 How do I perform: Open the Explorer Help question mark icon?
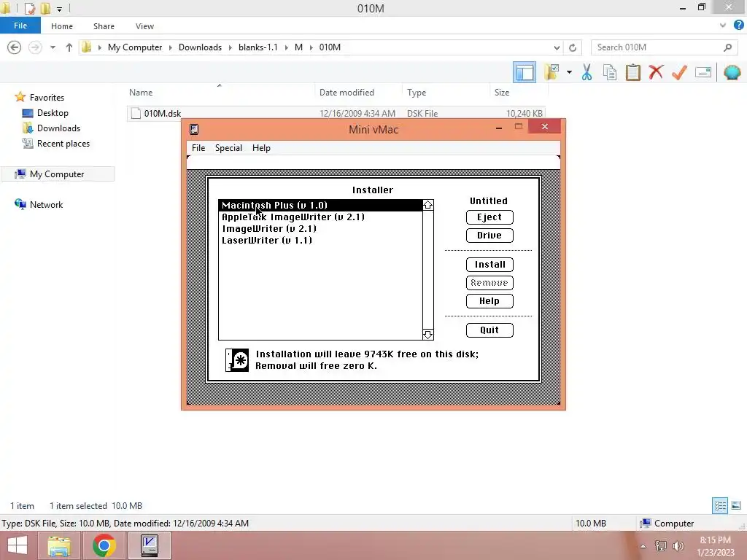tap(738, 26)
